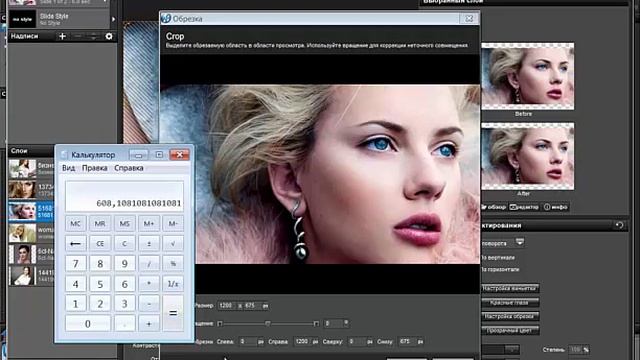Viewport: 640px width, 360px height.
Task: Open the Справка menu in Calculator
Action: tap(129, 168)
